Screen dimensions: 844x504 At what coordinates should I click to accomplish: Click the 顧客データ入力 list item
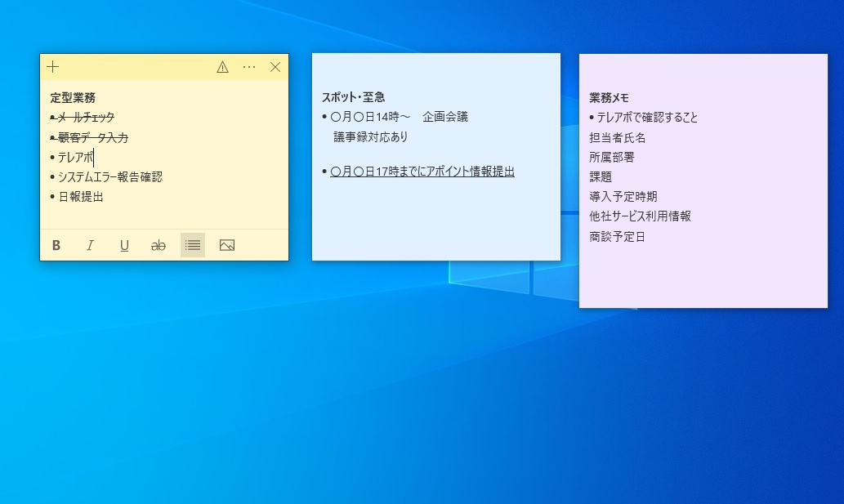click(92, 137)
